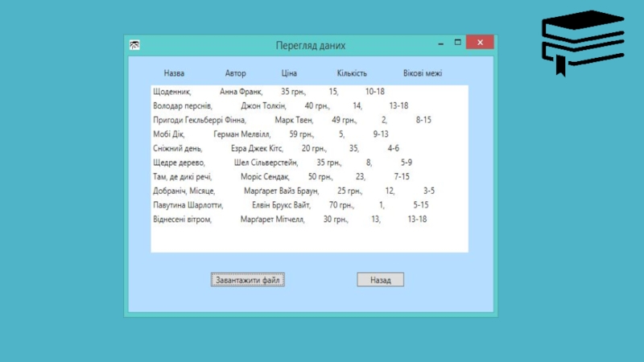Click the Завантажити файл button

coord(248,280)
